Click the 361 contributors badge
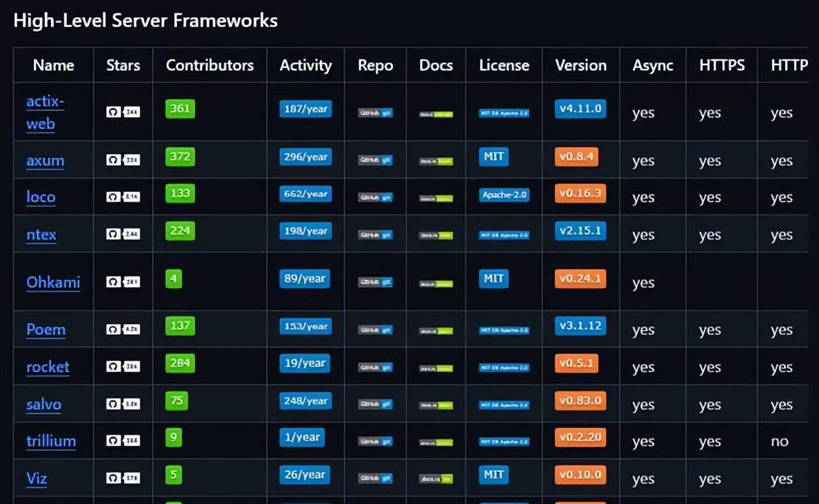 [180, 109]
